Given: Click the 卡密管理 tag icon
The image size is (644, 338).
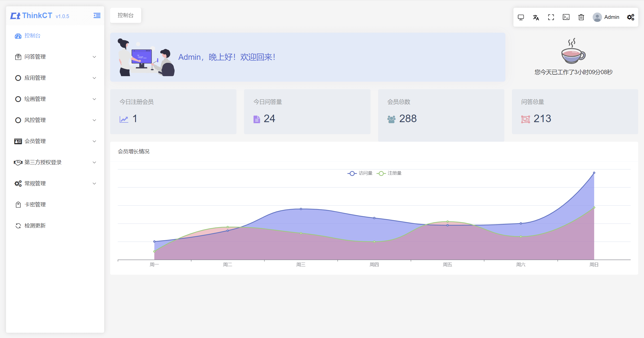Looking at the screenshot, I should tap(18, 205).
